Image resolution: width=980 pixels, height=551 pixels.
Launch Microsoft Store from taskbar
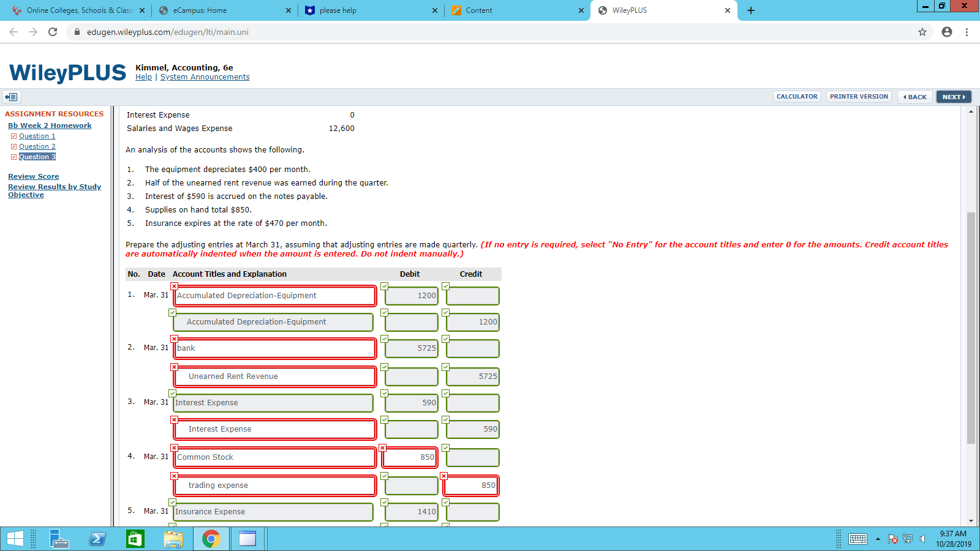pyautogui.click(x=135, y=539)
